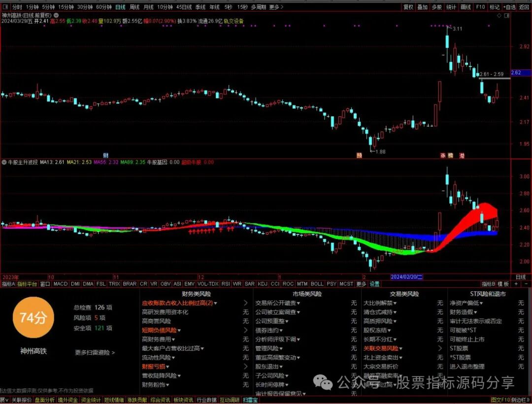Image resolution: width=532 pixels, height=404 pixels.
Task: Click the 涨 marker below the chart
Action: click(443, 155)
